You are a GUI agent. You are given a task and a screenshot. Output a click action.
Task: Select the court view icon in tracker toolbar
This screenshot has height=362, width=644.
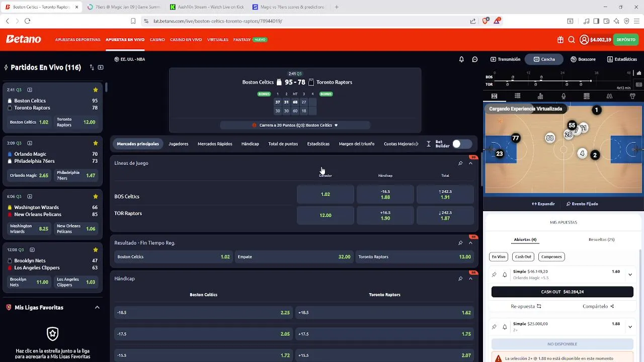(494, 96)
